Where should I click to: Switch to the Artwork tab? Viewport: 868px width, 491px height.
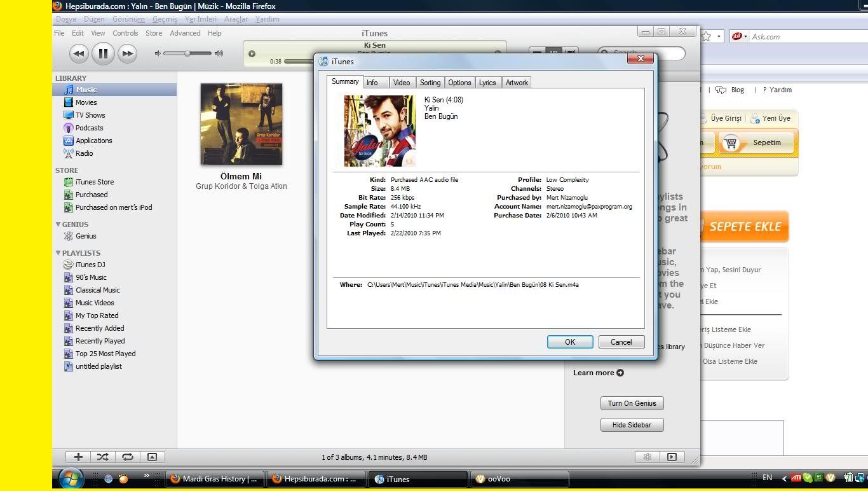pos(517,83)
